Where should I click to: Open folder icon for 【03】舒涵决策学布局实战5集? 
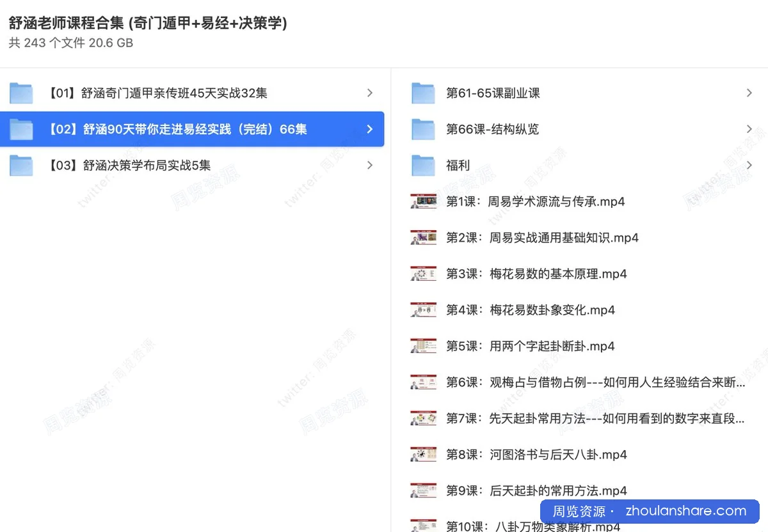pyautogui.click(x=21, y=166)
